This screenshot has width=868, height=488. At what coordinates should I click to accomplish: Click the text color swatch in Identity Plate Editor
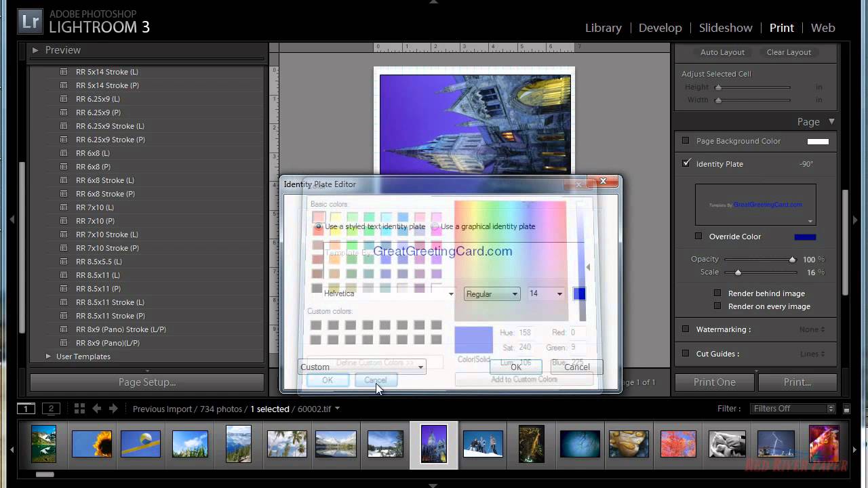pos(579,293)
